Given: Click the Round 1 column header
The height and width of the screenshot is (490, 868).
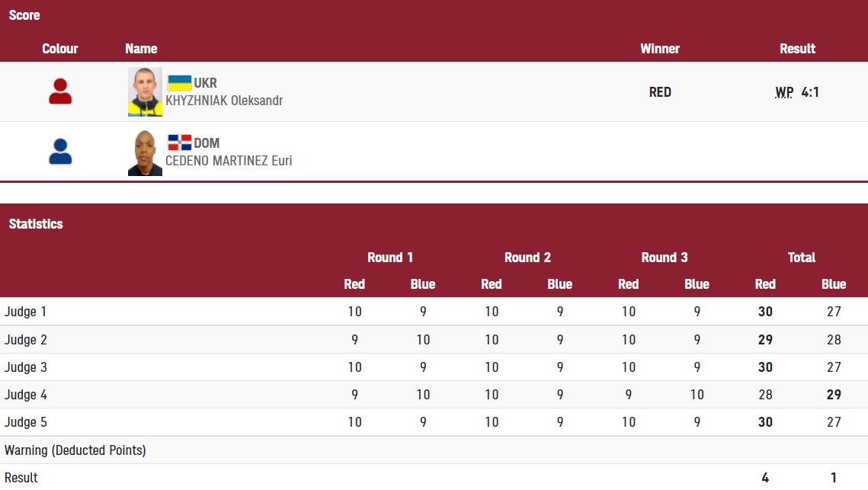Looking at the screenshot, I should 390,258.
